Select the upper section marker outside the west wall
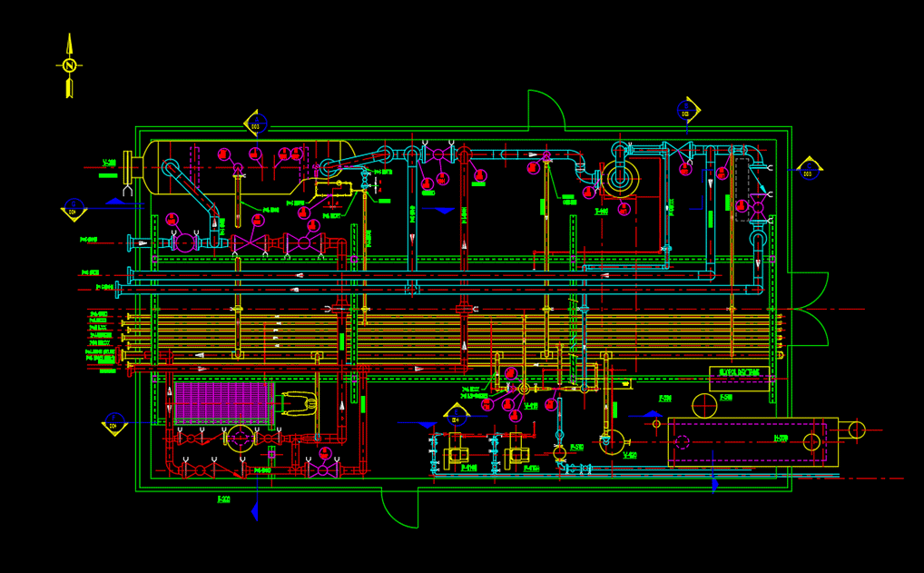This screenshot has width=924, height=573. click(x=74, y=209)
